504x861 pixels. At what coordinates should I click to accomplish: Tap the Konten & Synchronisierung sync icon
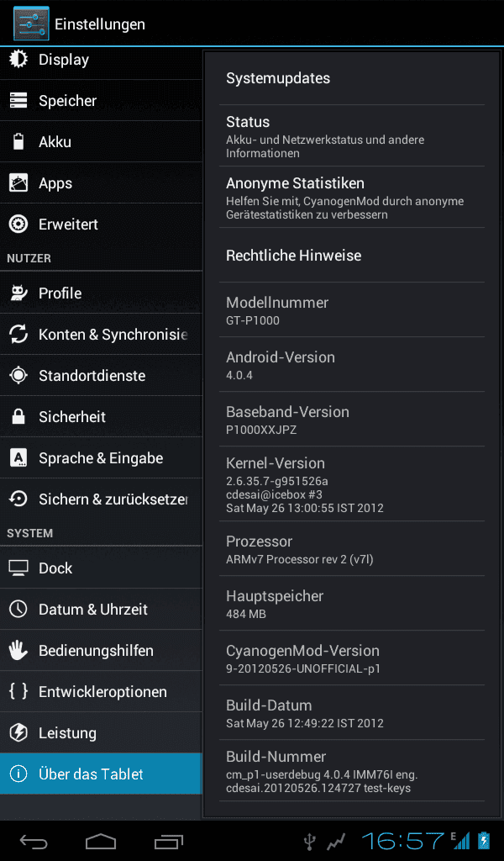(x=18, y=334)
